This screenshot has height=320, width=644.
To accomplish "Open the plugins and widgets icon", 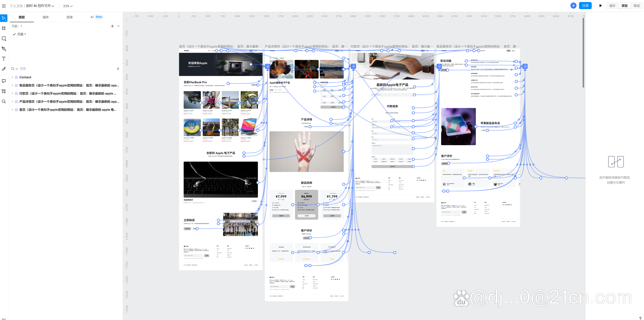I will coord(4,91).
